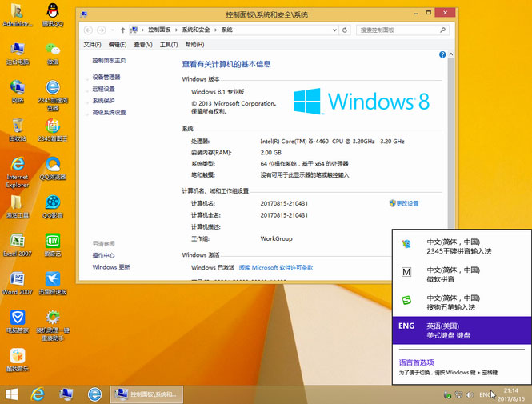Click the search magnifier icon

(x=442, y=30)
